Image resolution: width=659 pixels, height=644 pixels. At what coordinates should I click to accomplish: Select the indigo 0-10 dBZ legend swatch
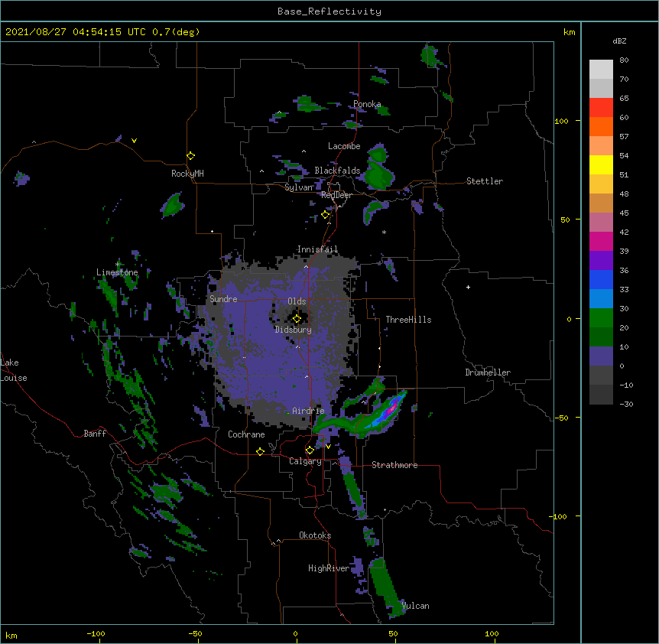(x=601, y=356)
